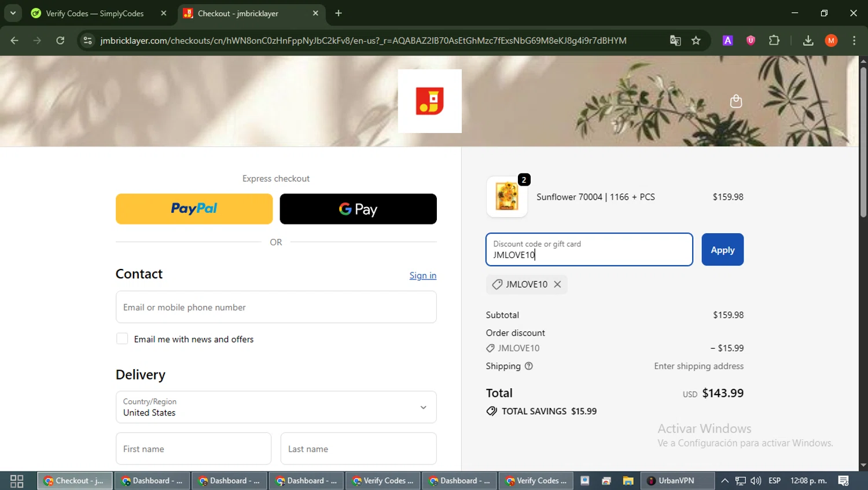Click the jmbricklayer store logo
868x490 pixels.
point(430,101)
